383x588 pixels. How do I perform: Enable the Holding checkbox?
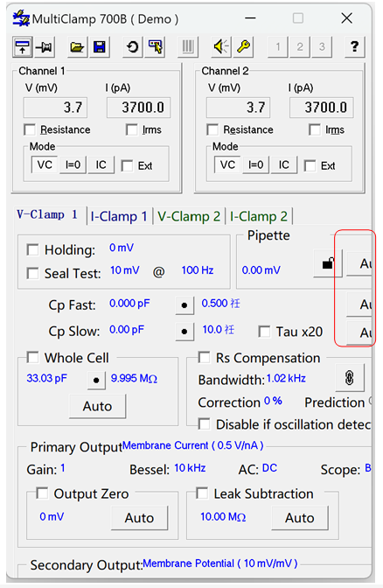click(32, 249)
